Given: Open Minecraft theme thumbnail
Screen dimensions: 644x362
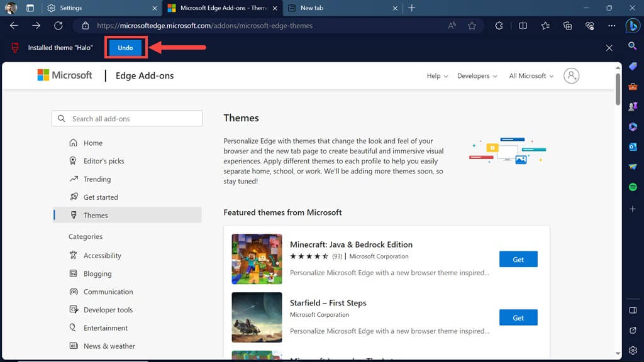Looking at the screenshot, I should (x=257, y=259).
